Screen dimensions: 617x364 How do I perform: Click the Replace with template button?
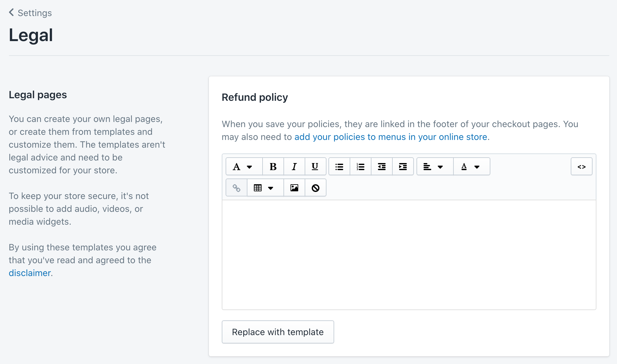click(278, 332)
